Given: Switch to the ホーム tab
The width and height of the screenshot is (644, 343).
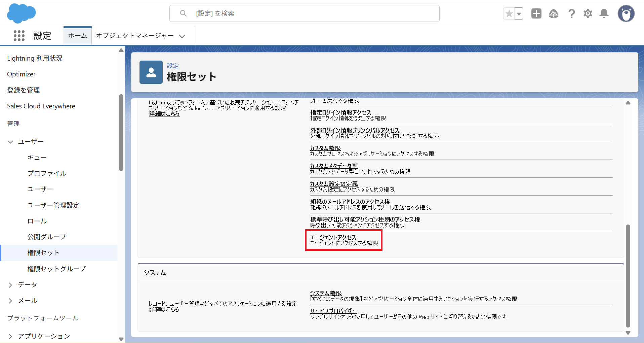Looking at the screenshot, I should pos(78,36).
